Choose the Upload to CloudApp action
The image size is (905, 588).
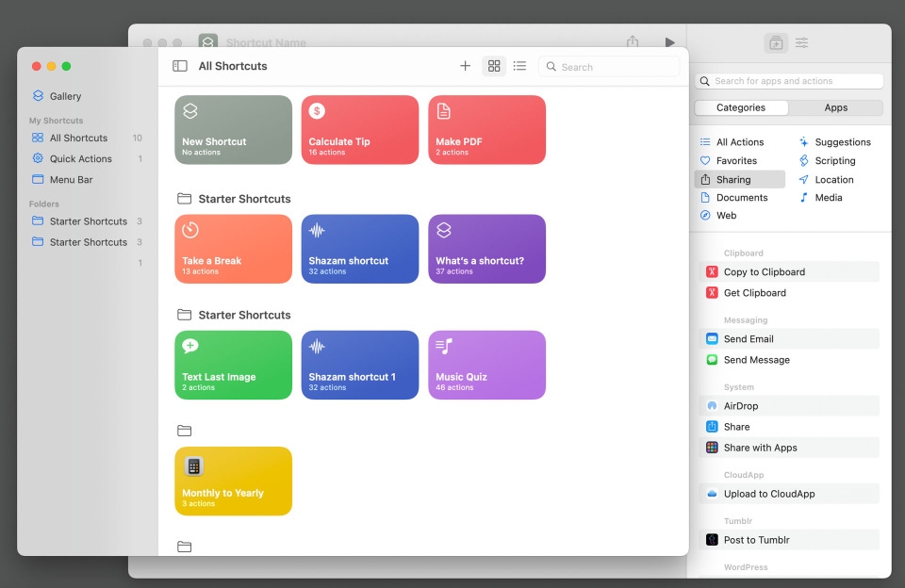tap(789, 494)
